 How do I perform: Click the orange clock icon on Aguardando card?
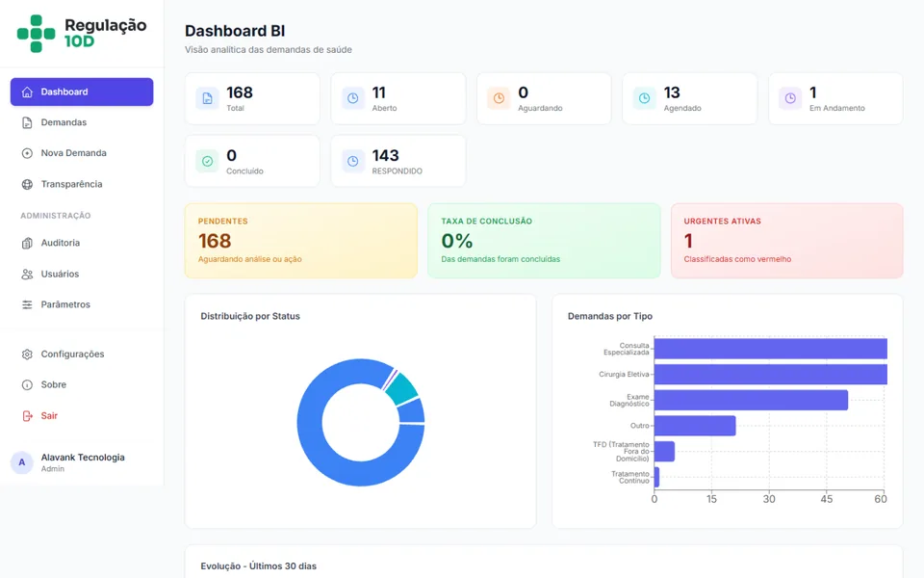coord(499,98)
